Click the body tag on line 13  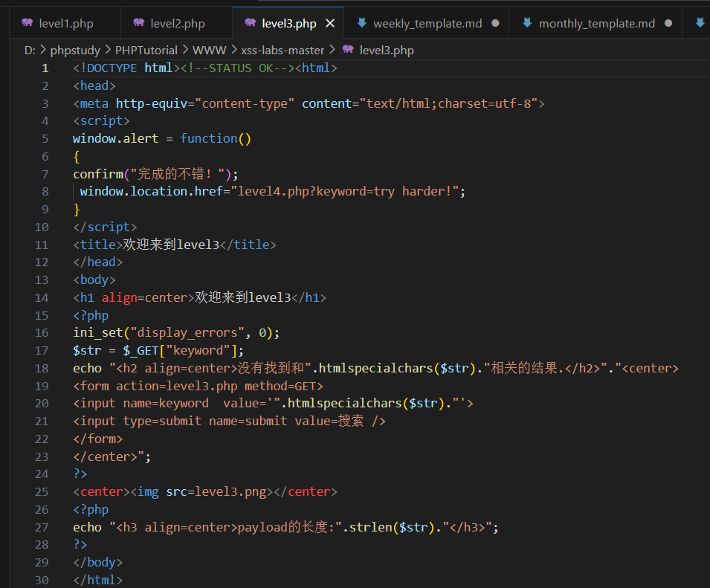pyautogui.click(x=94, y=280)
